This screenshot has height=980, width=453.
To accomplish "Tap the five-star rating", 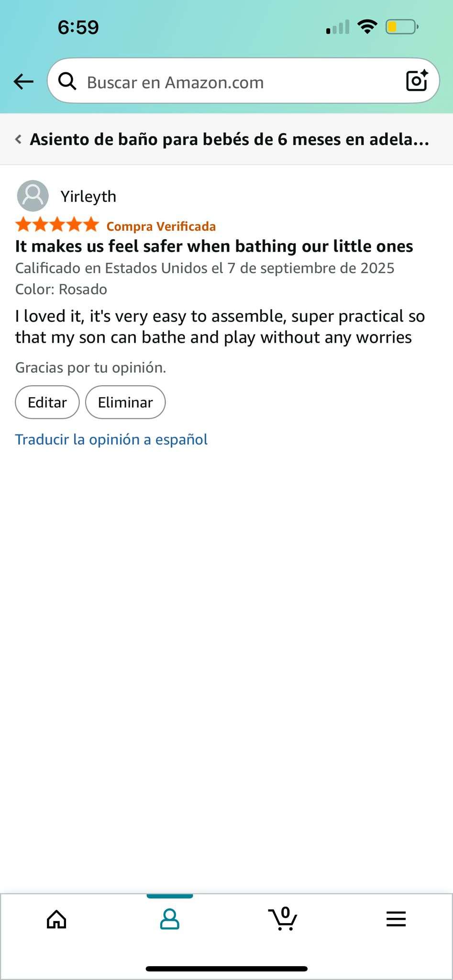I will pos(57,225).
